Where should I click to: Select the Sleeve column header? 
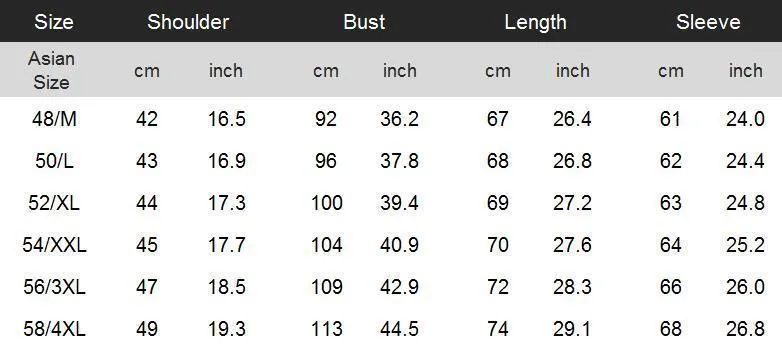708,22
